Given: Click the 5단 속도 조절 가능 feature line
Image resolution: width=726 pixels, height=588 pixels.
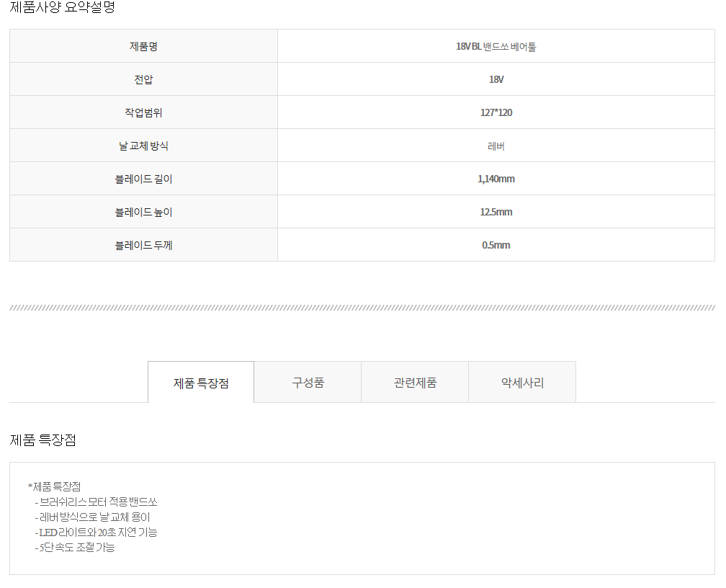Looking at the screenshot, I should click(76, 548).
